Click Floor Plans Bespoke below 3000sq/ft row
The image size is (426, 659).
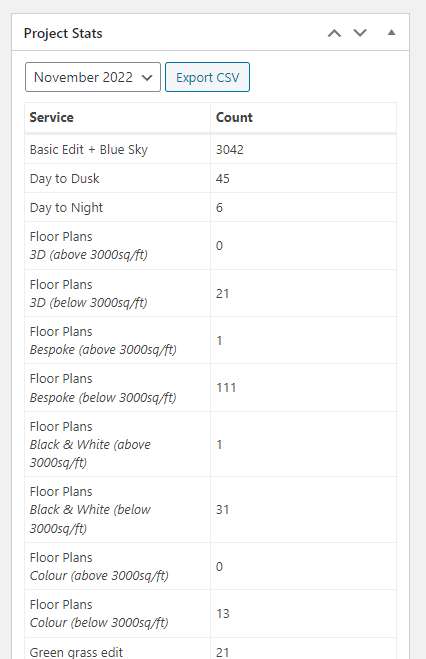pyautogui.click(x=210, y=388)
